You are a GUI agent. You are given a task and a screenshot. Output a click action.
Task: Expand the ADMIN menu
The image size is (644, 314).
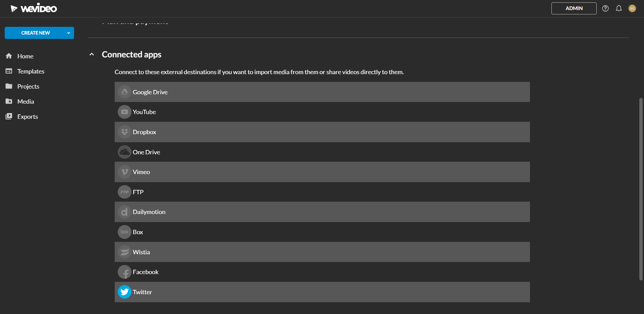pyautogui.click(x=574, y=8)
